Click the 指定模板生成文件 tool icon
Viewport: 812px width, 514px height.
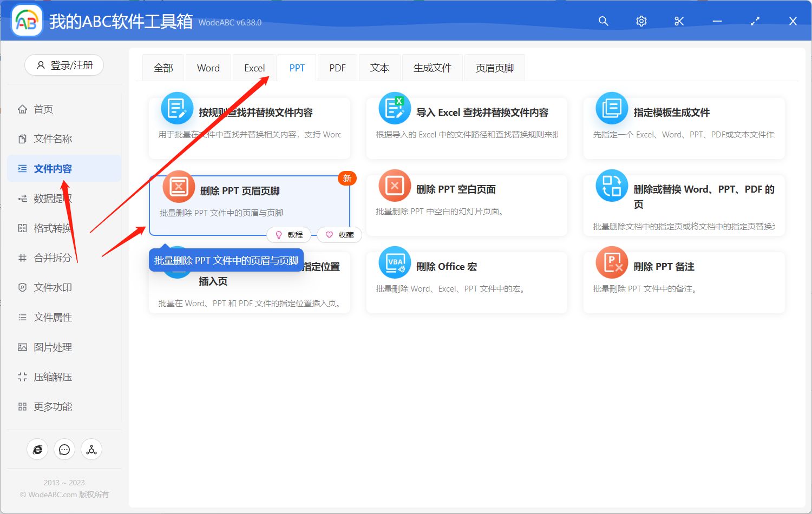click(x=612, y=108)
